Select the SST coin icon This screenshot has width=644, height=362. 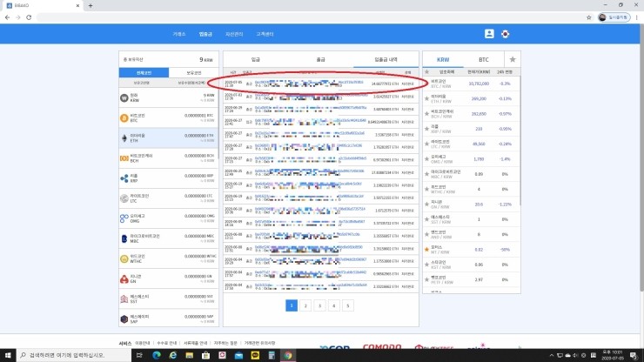click(x=124, y=299)
